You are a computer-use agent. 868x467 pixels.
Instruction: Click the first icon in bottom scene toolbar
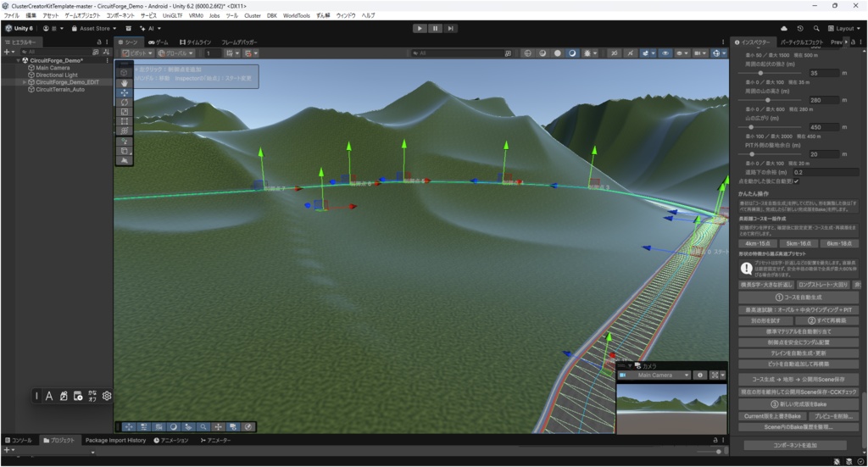(129, 426)
